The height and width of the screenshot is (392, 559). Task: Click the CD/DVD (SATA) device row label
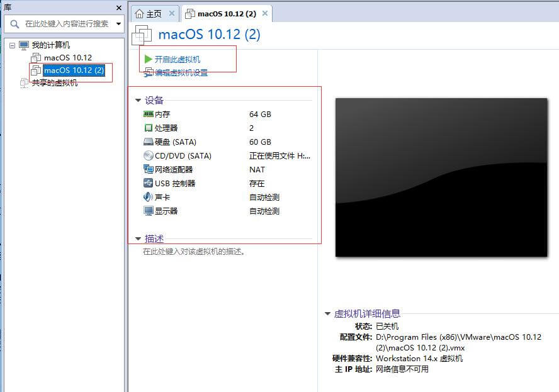click(x=183, y=155)
